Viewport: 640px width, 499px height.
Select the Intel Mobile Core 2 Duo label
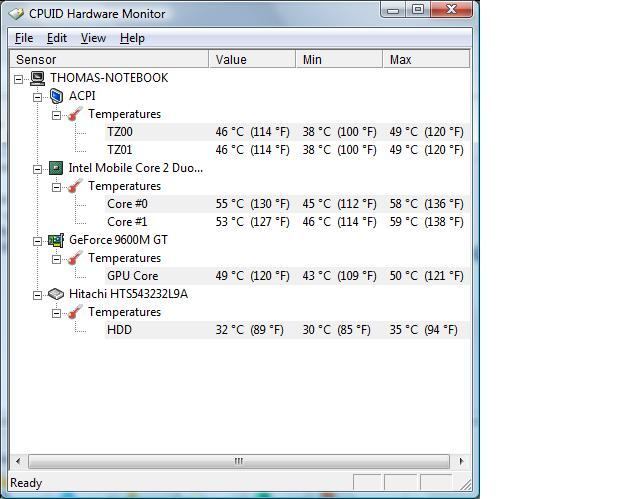click(136, 168)
